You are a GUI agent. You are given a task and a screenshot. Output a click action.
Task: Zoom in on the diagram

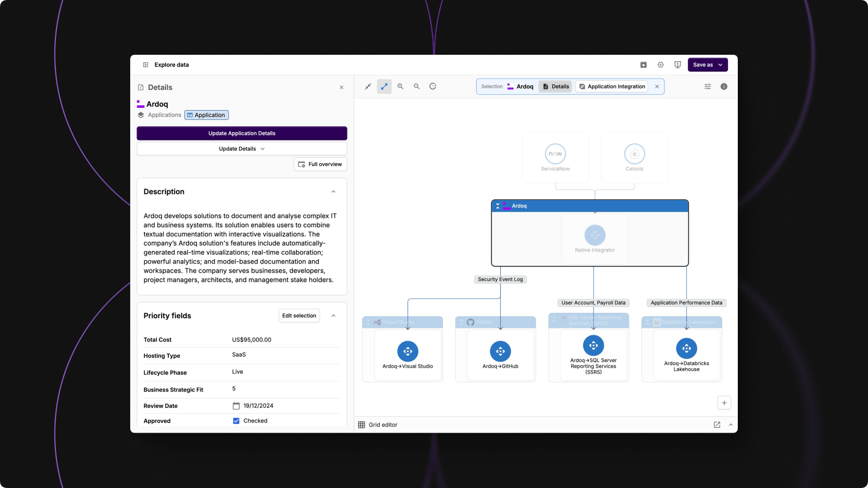(x=400, y=86)
